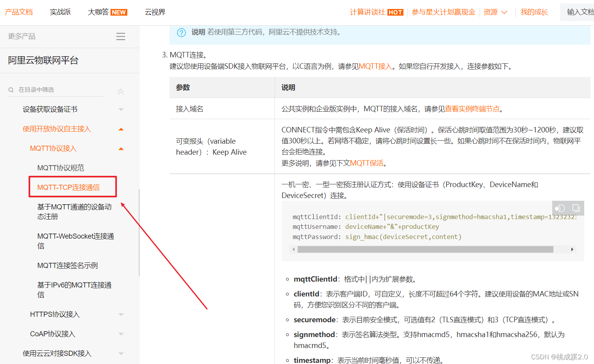Copy the code block with the copy icon
Viewport: 594px width, 364px height.
[x=576, y=208]
